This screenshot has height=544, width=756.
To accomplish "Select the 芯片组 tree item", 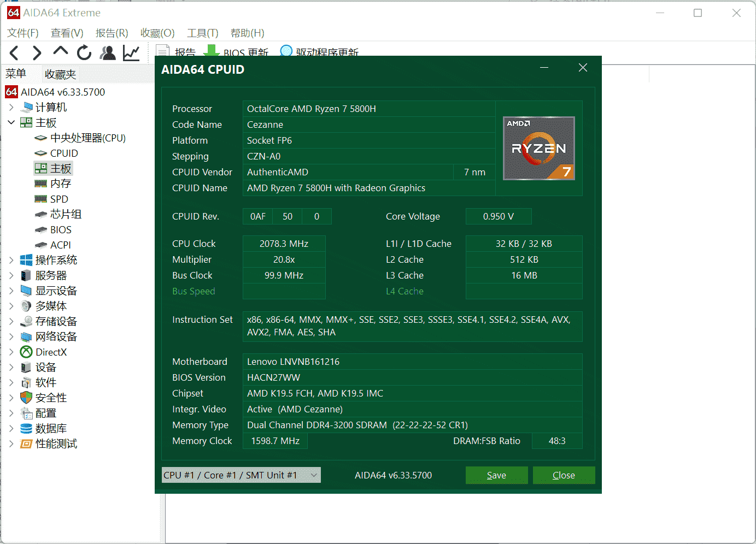I will pos(66,214).
